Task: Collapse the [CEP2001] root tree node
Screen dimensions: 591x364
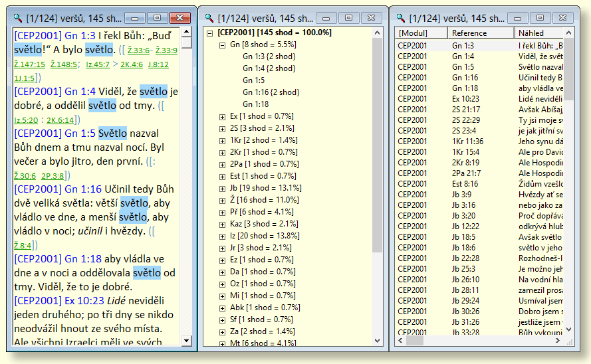Action: coord(210,33)
